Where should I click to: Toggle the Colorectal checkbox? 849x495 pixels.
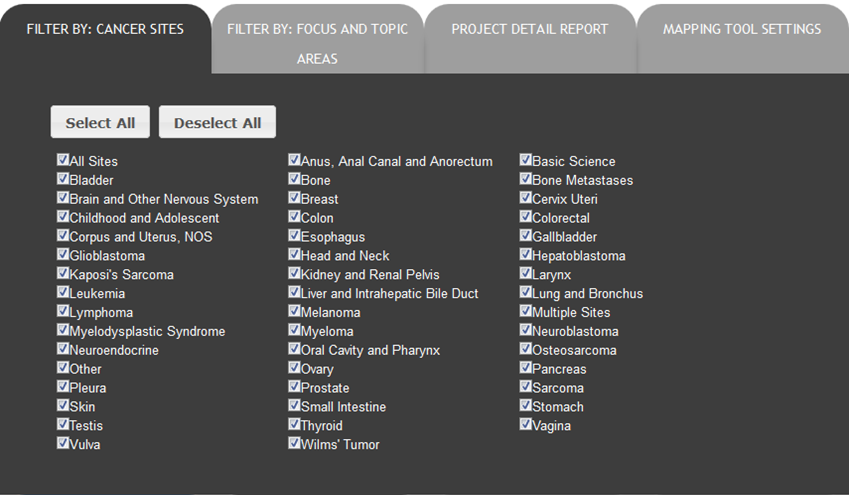coord(525,217)
